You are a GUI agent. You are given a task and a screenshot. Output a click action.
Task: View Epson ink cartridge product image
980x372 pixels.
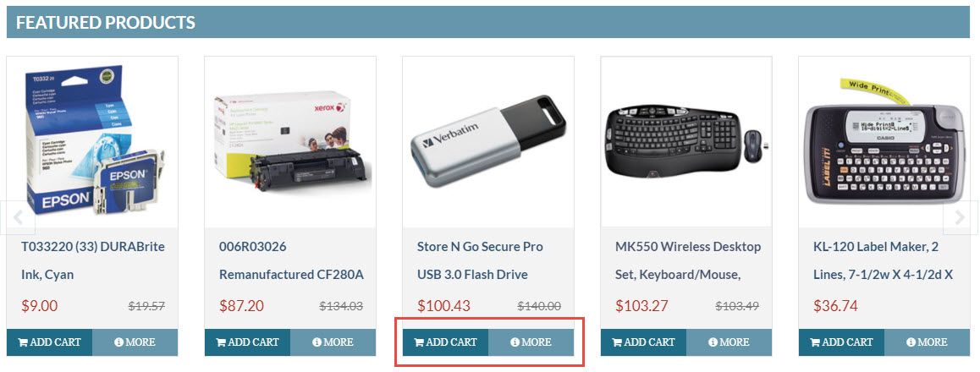[92, 142]
